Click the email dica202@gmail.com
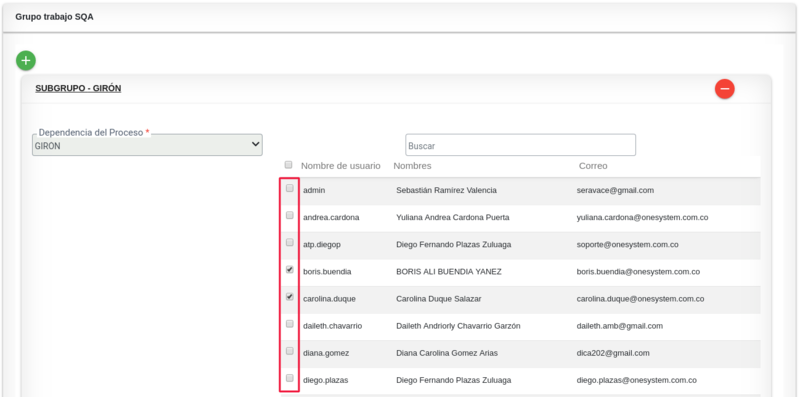The height and width of the screenshot is (397, 800). (613, 353)
